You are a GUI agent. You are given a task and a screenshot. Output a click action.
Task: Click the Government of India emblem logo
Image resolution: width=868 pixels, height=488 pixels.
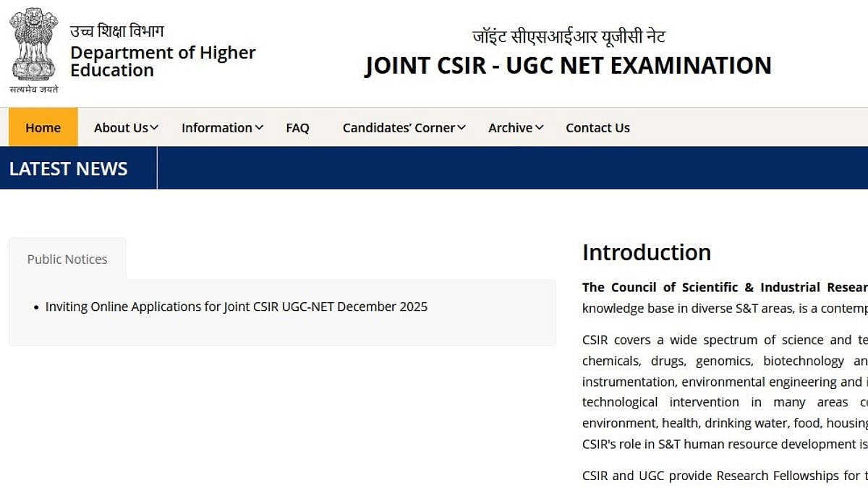[x=34, y=45]
